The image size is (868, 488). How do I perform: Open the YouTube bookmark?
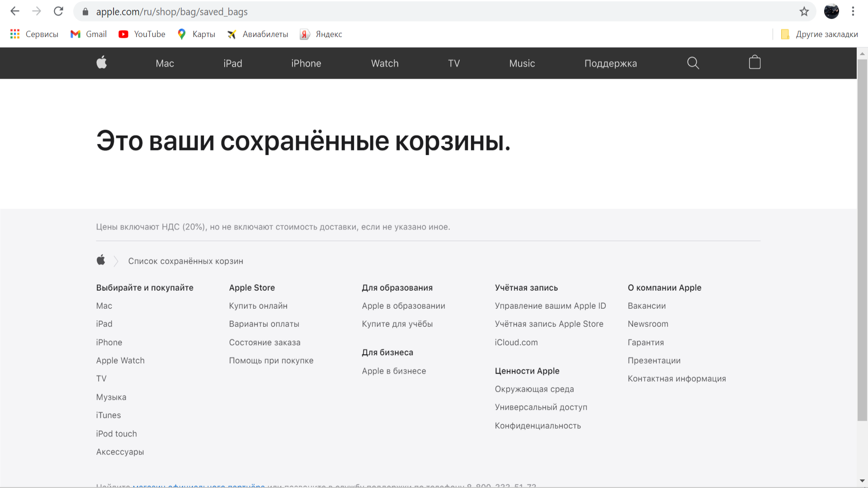click(x=142, y=34)
